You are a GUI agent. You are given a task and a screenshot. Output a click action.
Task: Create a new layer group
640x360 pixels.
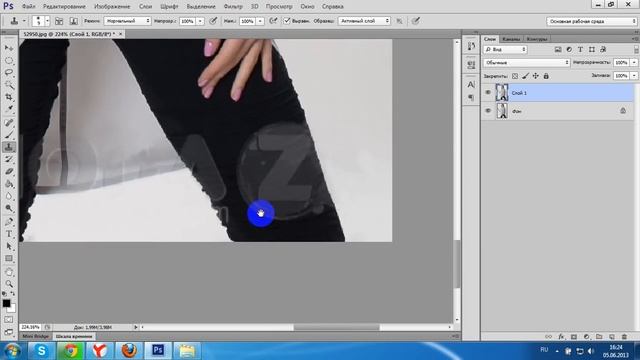[x=599, y=337]
